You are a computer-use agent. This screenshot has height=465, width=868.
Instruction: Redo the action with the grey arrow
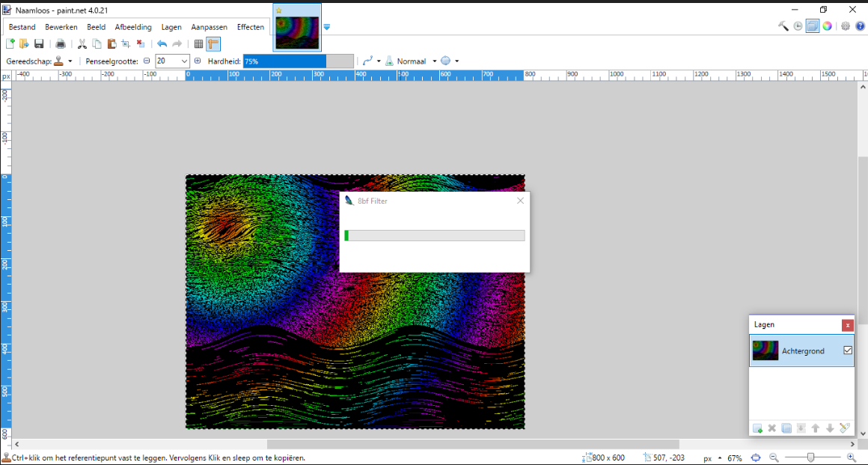[177, 43]
